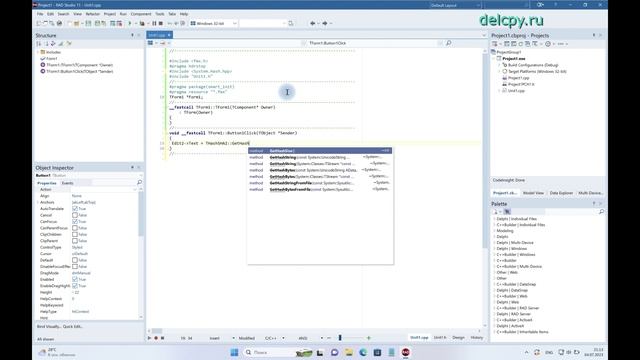Click the status bar play macro button
The image size is (640, 360).
[149, 338]
